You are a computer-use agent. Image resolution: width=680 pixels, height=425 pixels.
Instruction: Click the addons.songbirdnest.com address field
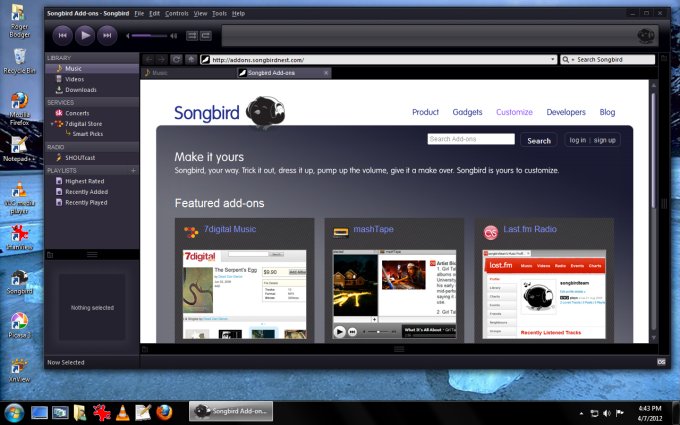coord(378,60)
